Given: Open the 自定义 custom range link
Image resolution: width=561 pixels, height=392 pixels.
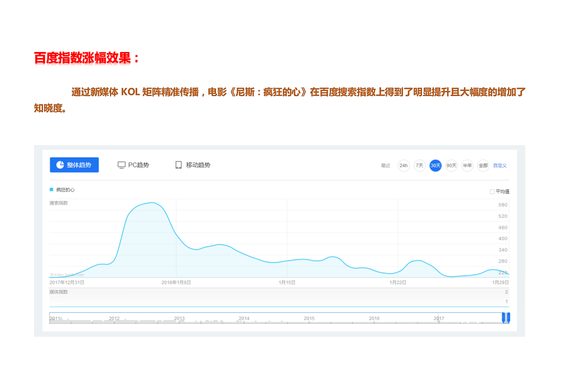Looking at the screenshot, I should point(500,165).
